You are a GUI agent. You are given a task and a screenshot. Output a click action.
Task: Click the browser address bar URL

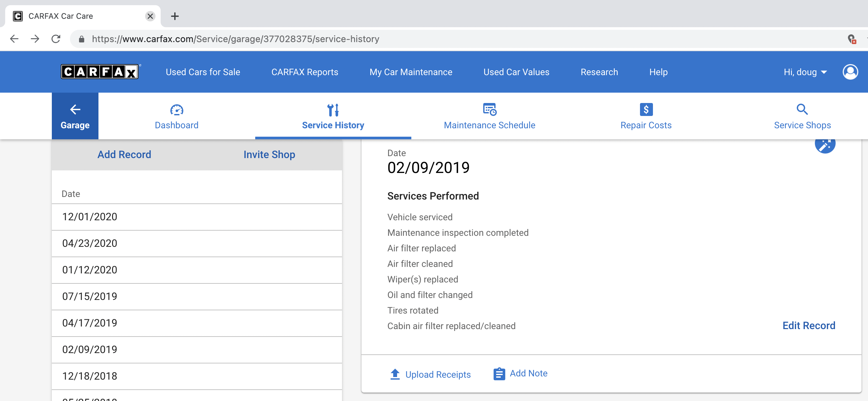coord(235,39)
